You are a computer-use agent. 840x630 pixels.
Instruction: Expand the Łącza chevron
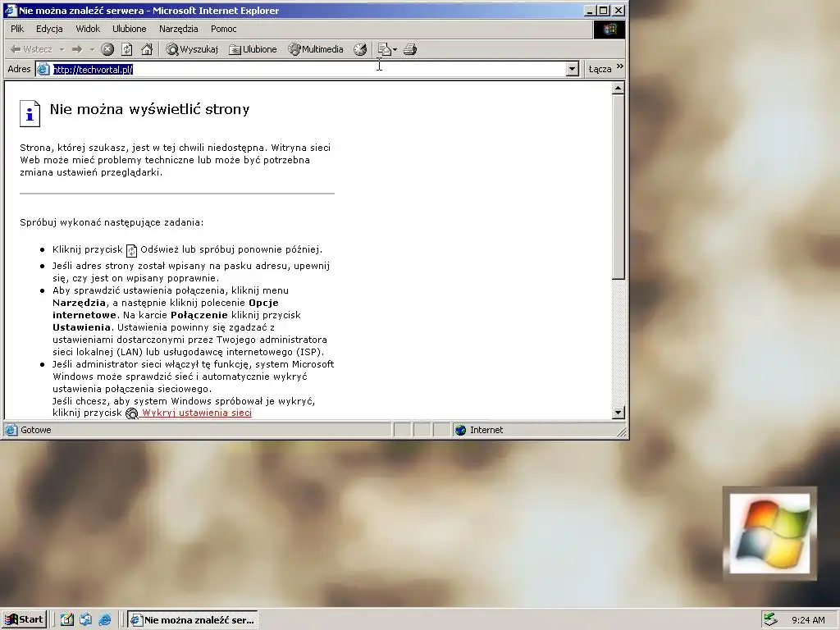[620, 66]
